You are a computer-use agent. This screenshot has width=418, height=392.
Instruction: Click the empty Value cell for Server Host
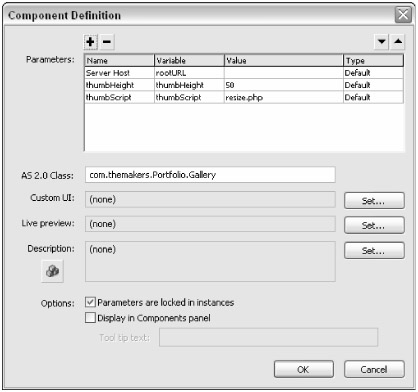pyautogui.click(x=284, y=73)
